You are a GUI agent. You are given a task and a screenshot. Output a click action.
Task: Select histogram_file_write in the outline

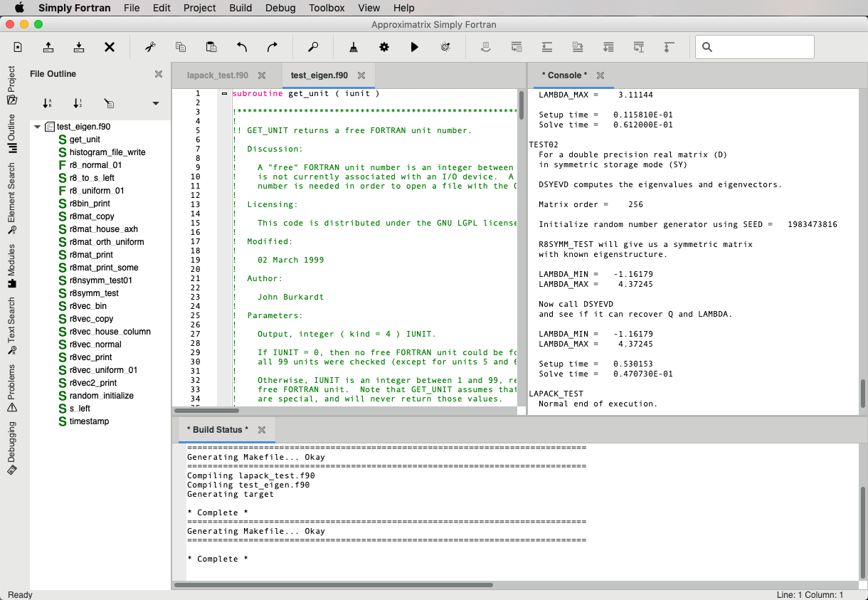tap(107, 152)
